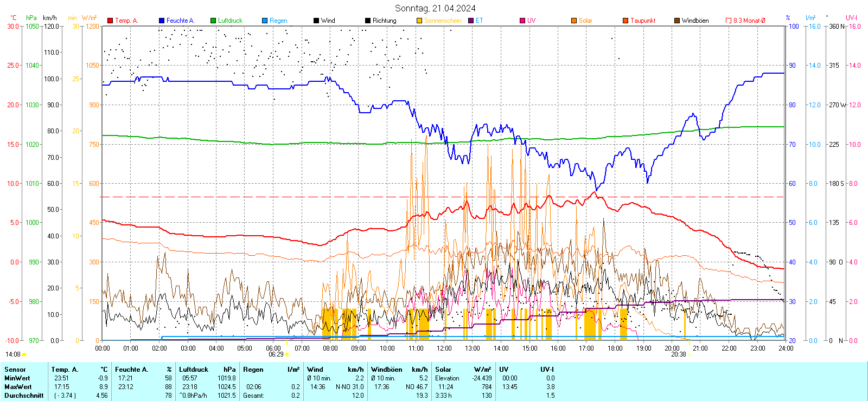Image resolution: width=868 pixels, height=401 pixels.
Task: Click the date title Sonntag, 21.04.2024
Action: point(435,8)
